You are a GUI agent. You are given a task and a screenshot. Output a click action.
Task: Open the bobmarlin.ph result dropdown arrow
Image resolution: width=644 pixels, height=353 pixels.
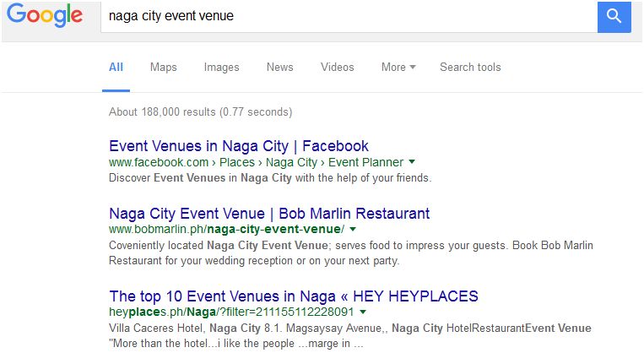point(353,229)
